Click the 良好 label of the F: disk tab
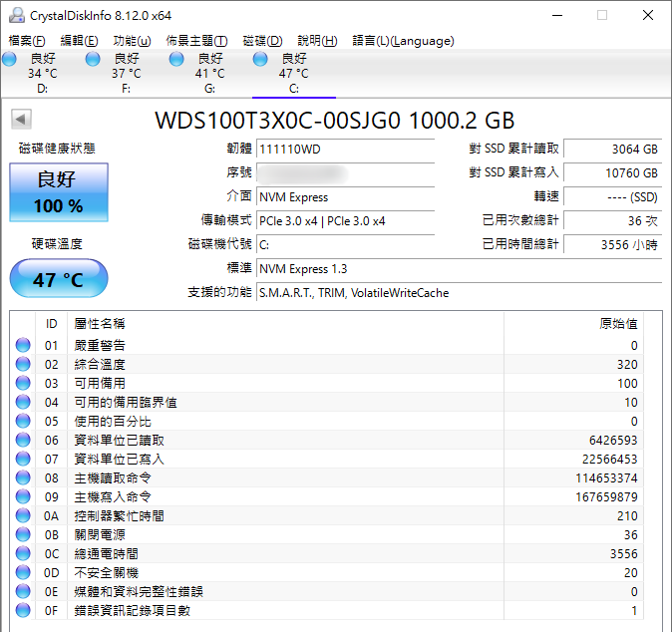The width and height of the screenshot is (672, 632). [x=127, y=58]
